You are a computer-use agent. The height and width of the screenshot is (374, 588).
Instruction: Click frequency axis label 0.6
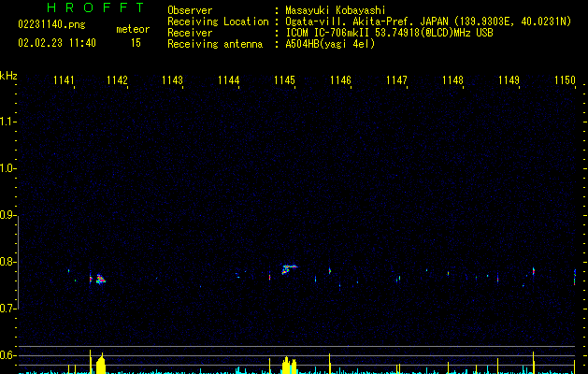(7, 355)
